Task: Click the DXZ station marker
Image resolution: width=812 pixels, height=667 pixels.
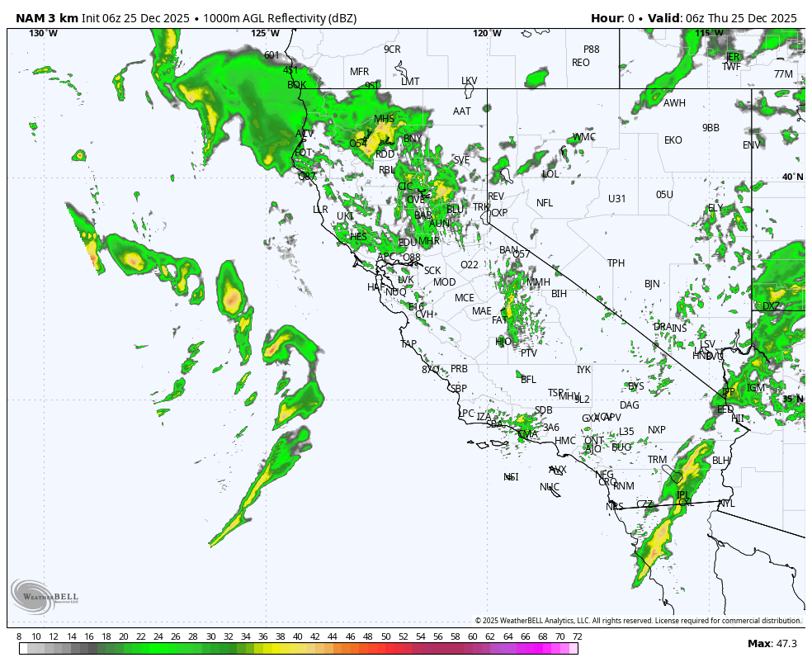Action: pos(771,305)
